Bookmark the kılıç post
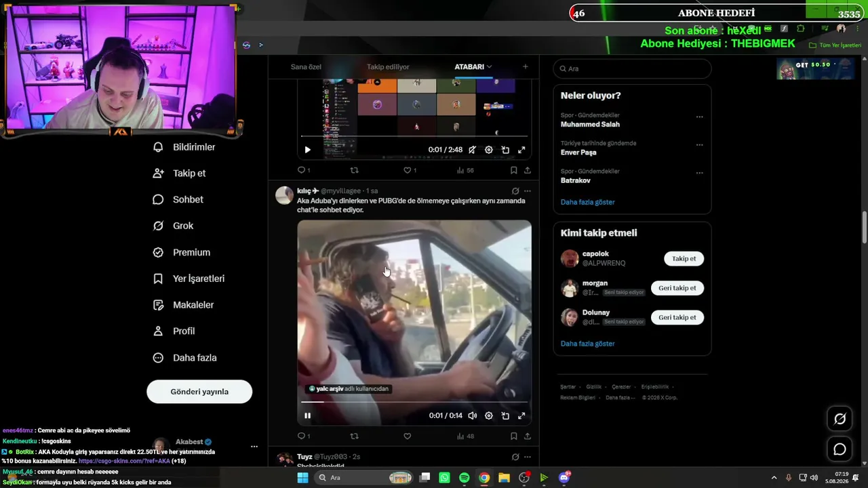The image size is (868, 488). [x=513, y=436]
